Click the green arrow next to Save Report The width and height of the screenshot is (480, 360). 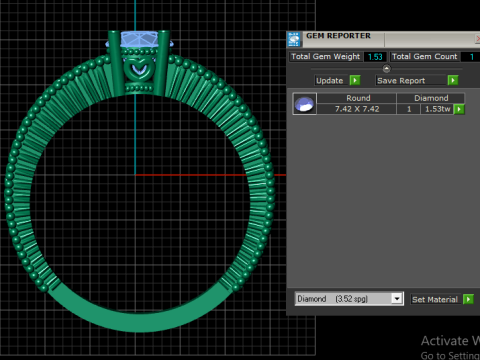(453, 80)
